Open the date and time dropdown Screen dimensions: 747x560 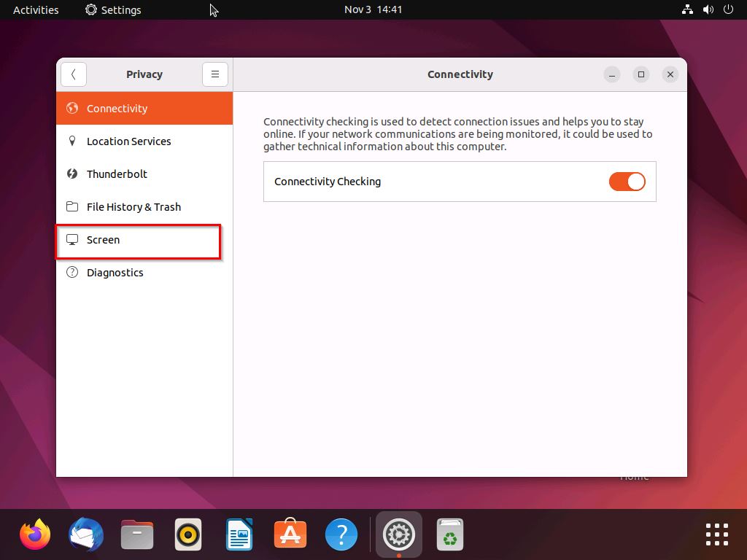373,9
